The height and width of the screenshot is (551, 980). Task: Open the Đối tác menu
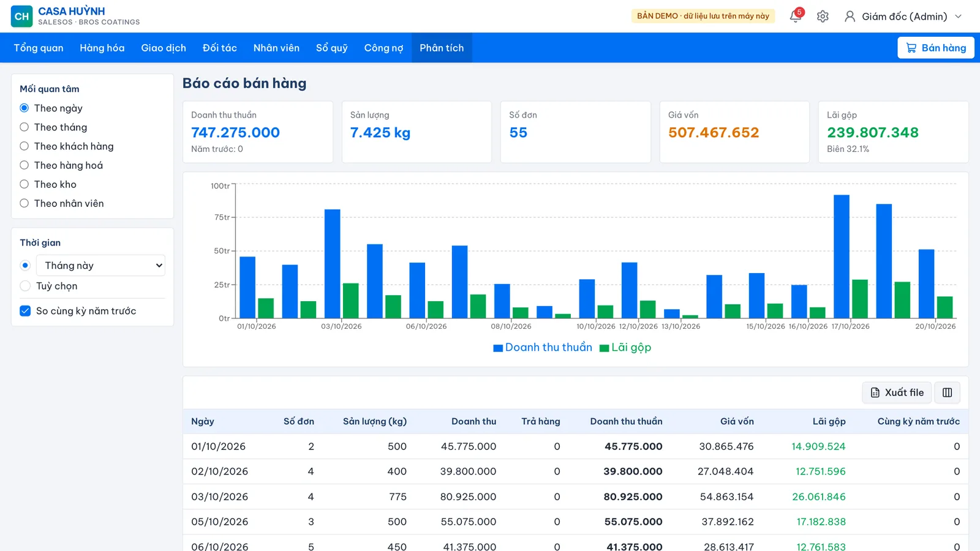[220, 48]
